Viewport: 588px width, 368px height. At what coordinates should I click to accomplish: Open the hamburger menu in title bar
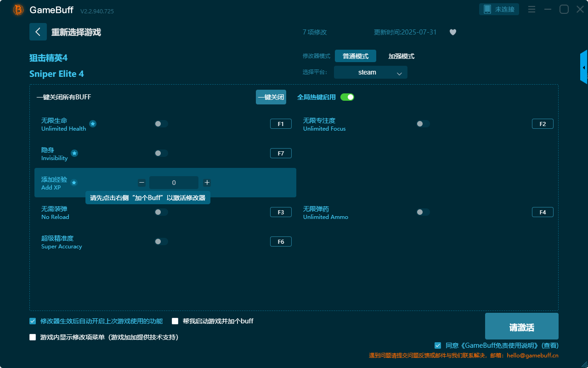pyautogui.click(x=531, y=9)
